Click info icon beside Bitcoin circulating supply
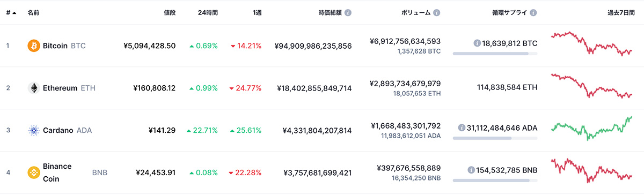 [x=477, y=43]
